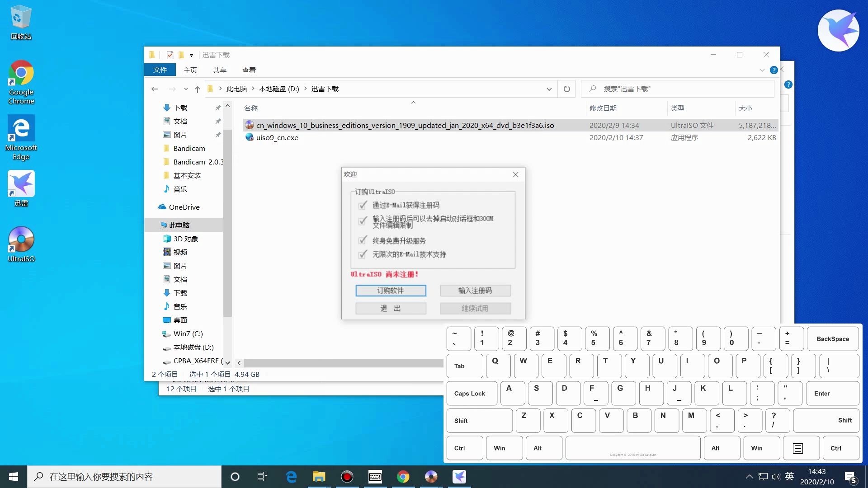Expand the address bar history dropdown
The height and width of the screenshot is (488, 868).
coord(549,89)
